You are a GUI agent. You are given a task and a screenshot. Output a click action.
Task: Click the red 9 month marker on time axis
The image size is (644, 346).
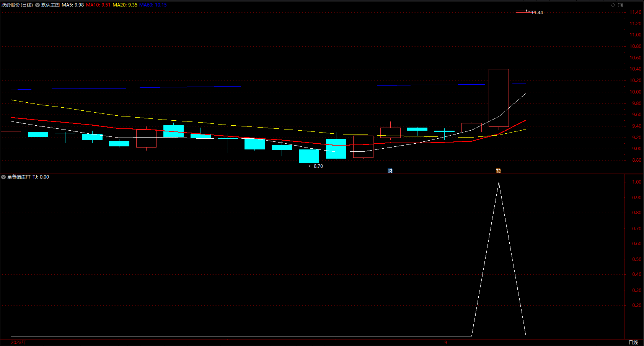tap(445, 343)
